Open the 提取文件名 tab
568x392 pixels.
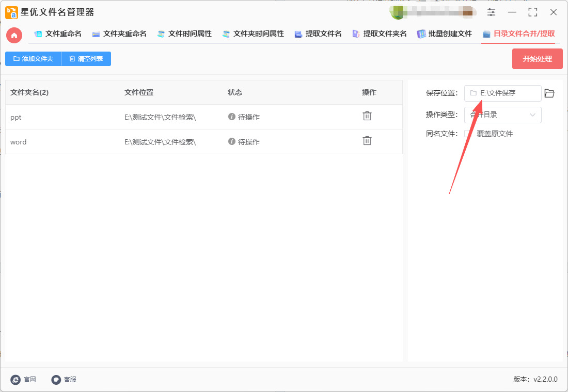click(318, 34)
